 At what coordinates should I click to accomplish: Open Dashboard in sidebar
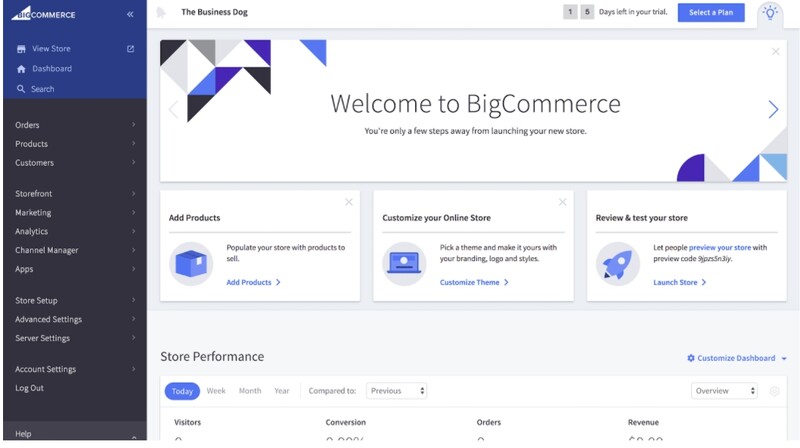(52, 69)
